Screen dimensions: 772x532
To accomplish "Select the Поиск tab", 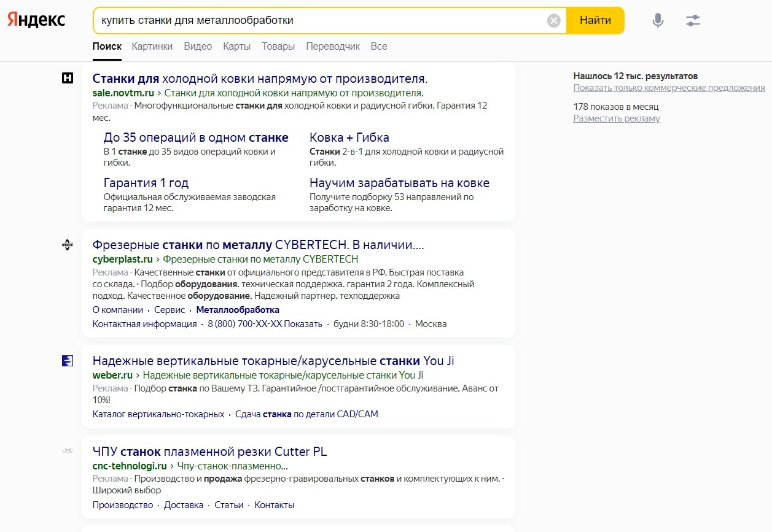I will (107, 47).
